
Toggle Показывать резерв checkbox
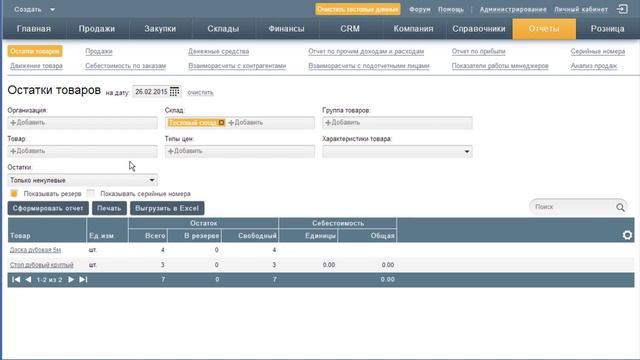[x=14, y=193]
